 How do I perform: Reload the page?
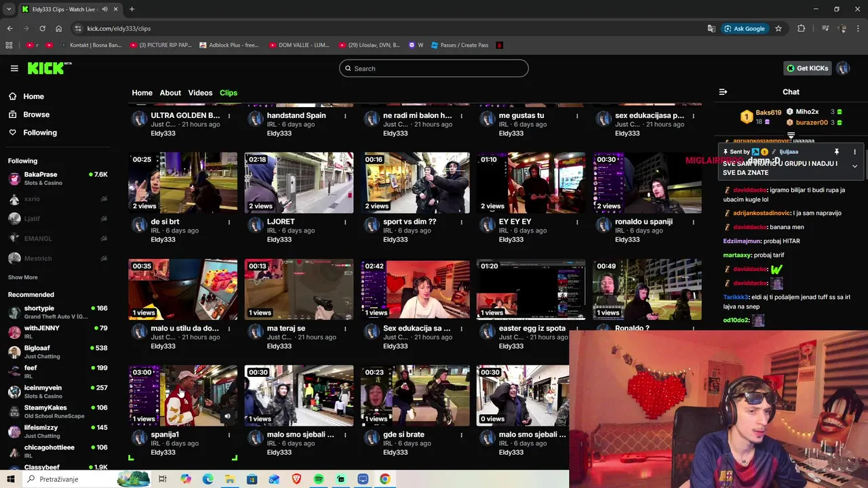pyautogui.click(x=42, y=28)
